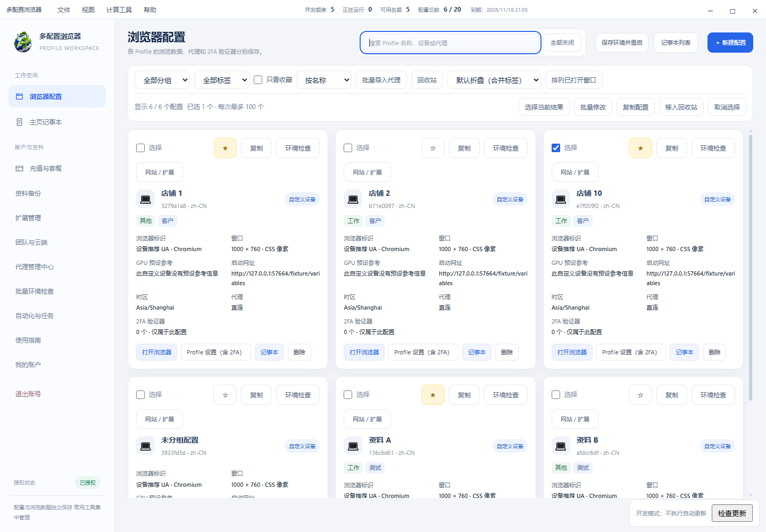Screen dimensions: 766x532
Task: Open the 默认折叠（合并标签）dropdown
Action: click(x=494, y=80)
